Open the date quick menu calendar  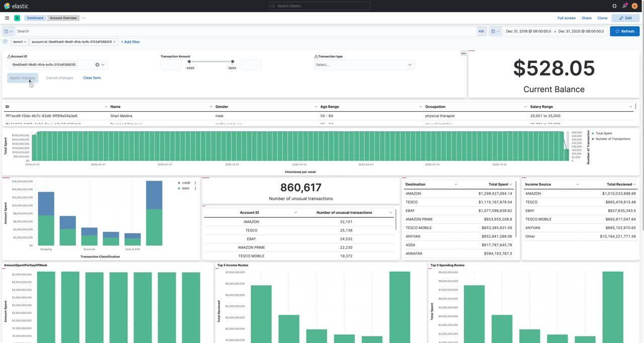495,31
